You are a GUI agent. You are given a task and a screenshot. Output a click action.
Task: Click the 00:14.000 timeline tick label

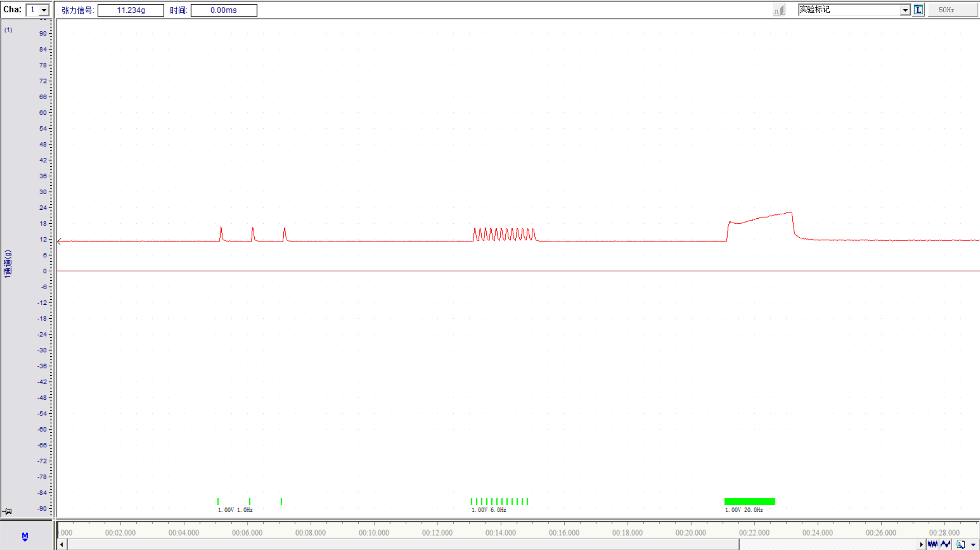point(501,533)
